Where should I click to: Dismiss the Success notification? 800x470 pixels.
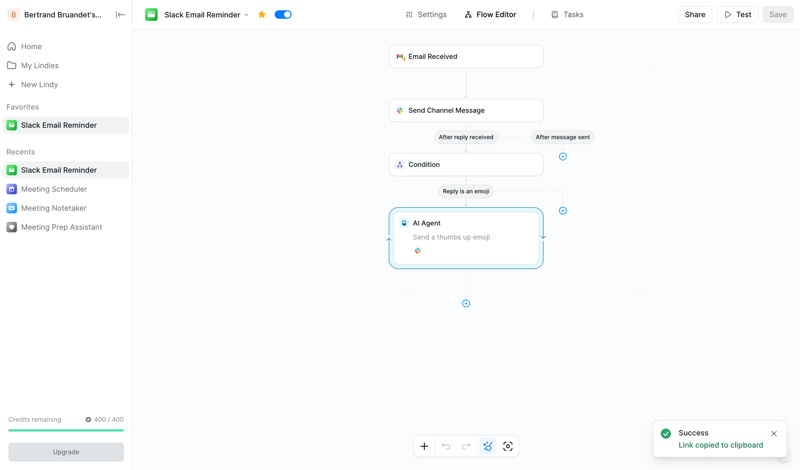(774, 434)
